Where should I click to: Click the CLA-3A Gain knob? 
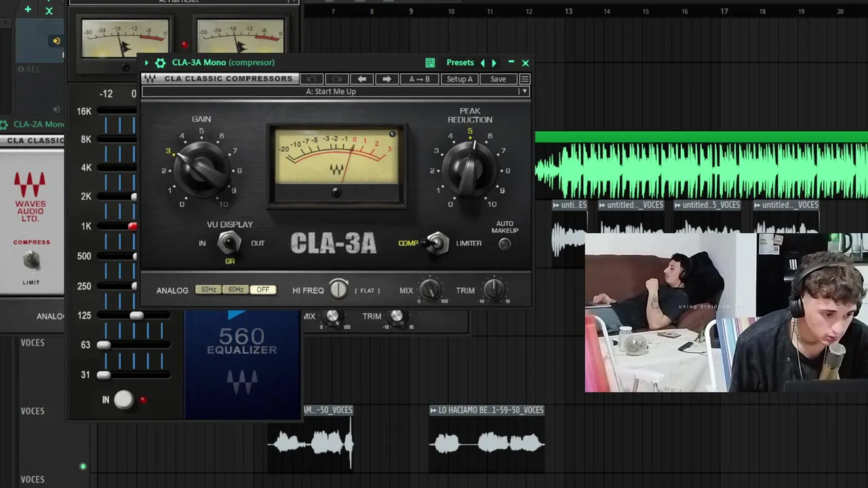[201, 168]
